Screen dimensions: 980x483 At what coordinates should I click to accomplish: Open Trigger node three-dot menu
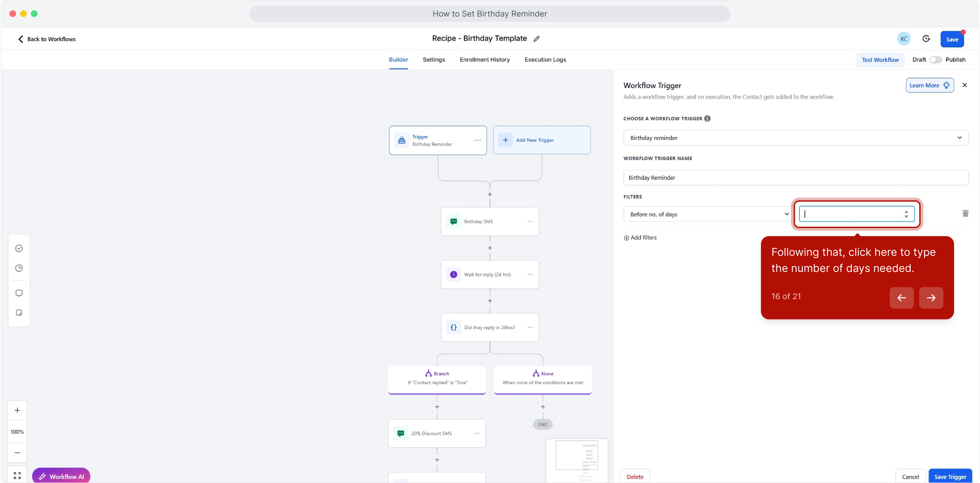click(477, 140)
